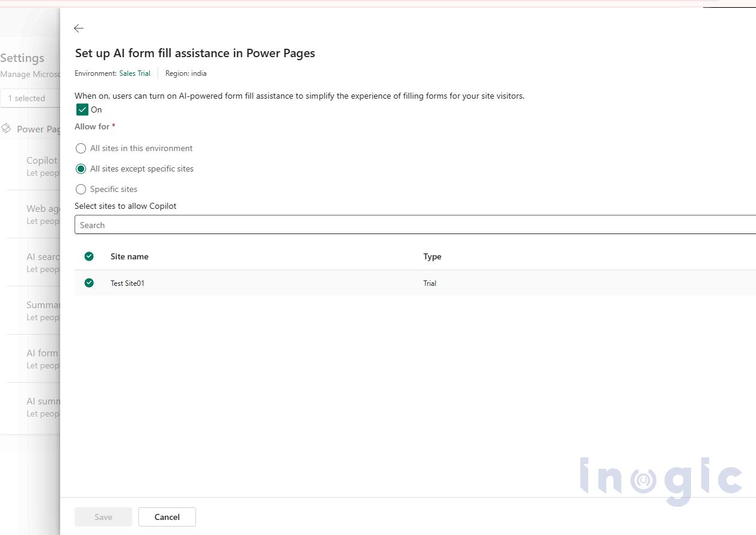The height and width of the screenshot is (535, 756).
Task: Click the Test Site01 site name
Action: (x=128, y=283)
